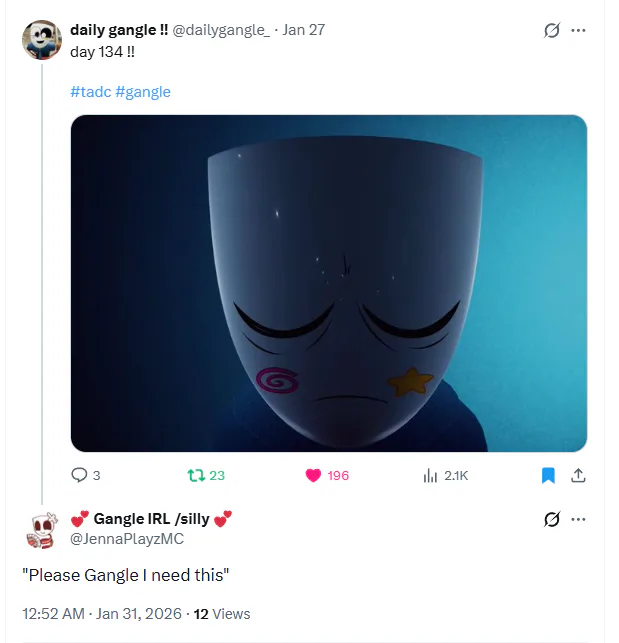Open Grok icon on daily gangle tweet
This screenshot has height=643, width=619.
click(x=551, y=30)
